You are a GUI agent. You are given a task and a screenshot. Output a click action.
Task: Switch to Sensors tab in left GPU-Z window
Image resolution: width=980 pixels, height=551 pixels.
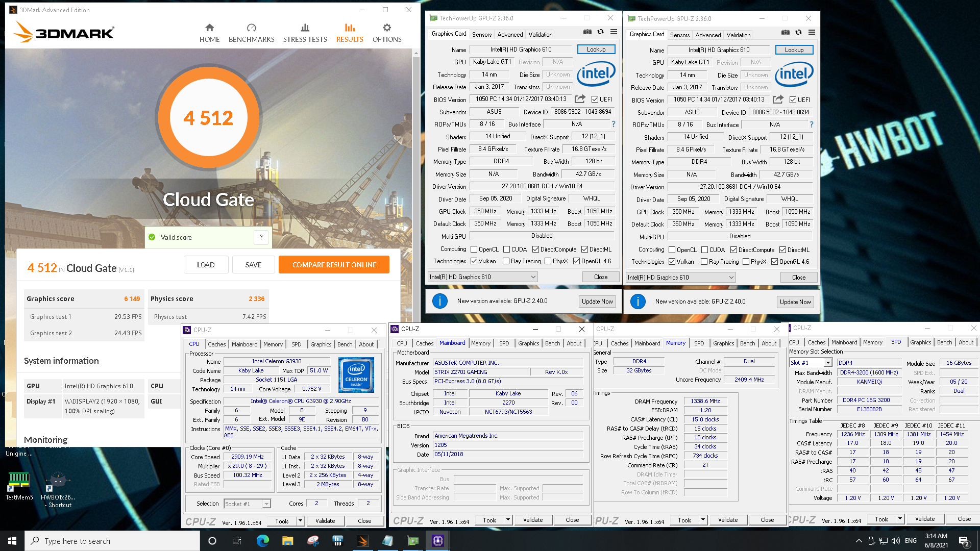[x=481, y=34]
